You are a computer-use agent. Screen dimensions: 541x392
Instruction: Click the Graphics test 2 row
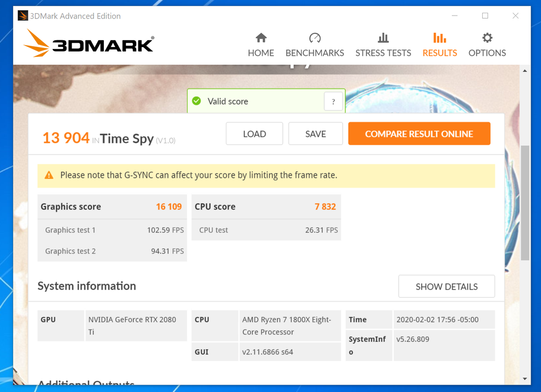click(x=112, y=251)
